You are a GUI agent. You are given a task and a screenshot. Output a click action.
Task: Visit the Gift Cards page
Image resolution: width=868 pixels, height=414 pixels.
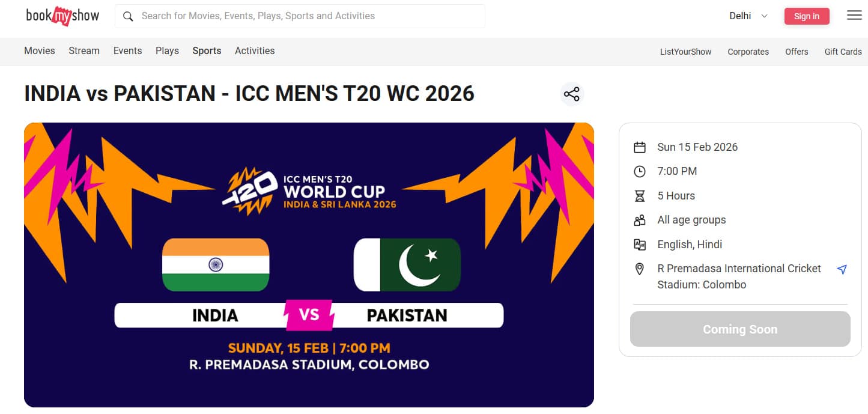[843, 52]
